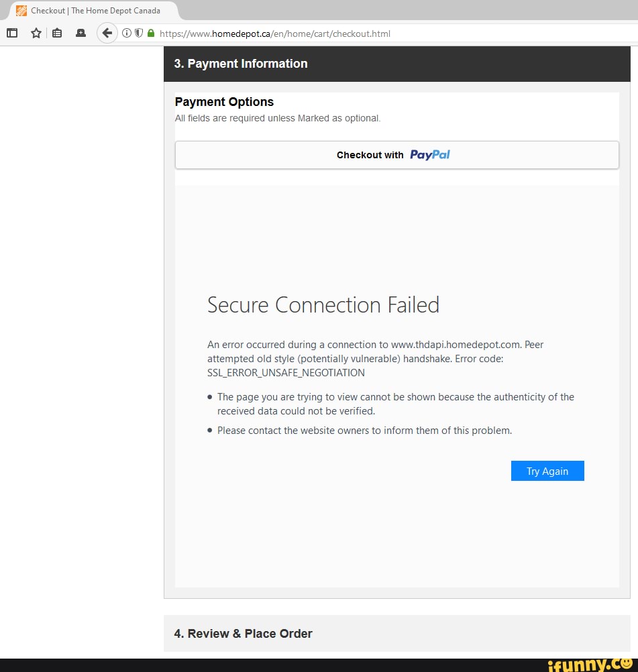
Task: Click the Payment Information section header
Action: click(x=396, y=64)
